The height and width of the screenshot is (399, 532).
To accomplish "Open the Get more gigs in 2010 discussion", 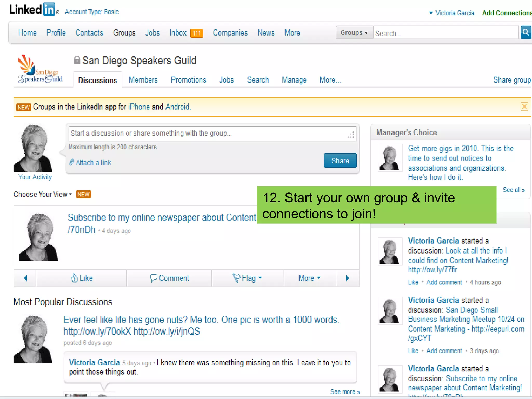I will point(461,163).
